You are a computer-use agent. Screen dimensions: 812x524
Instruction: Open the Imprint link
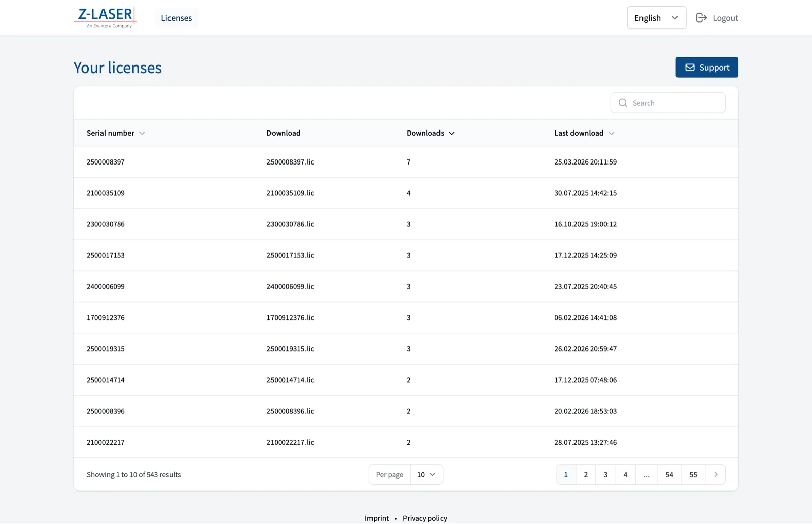(x=377, y=518)
